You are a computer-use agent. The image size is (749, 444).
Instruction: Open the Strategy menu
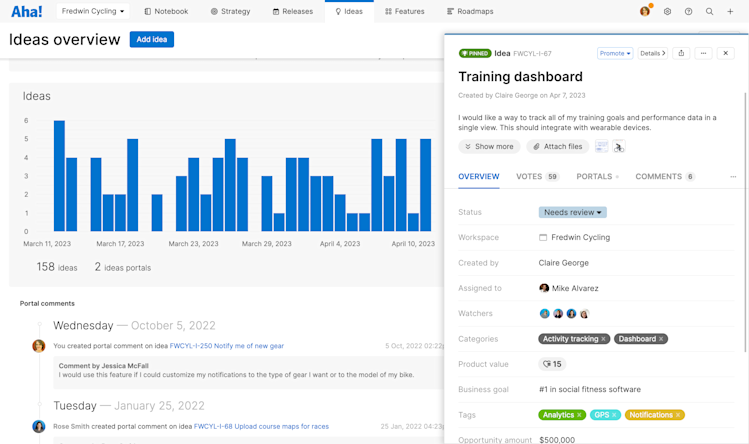pyautogui.click(x=230, y=11)
